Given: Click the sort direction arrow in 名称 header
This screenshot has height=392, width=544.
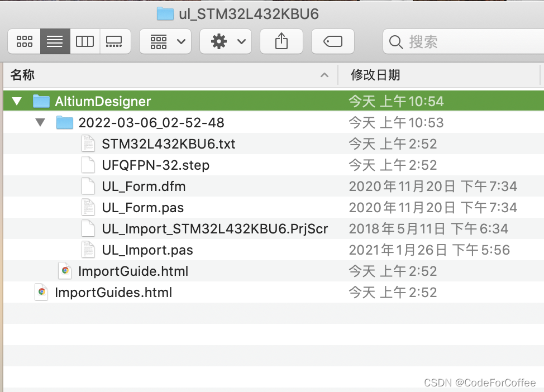Looking at the screenshot, I should point(325,75).
